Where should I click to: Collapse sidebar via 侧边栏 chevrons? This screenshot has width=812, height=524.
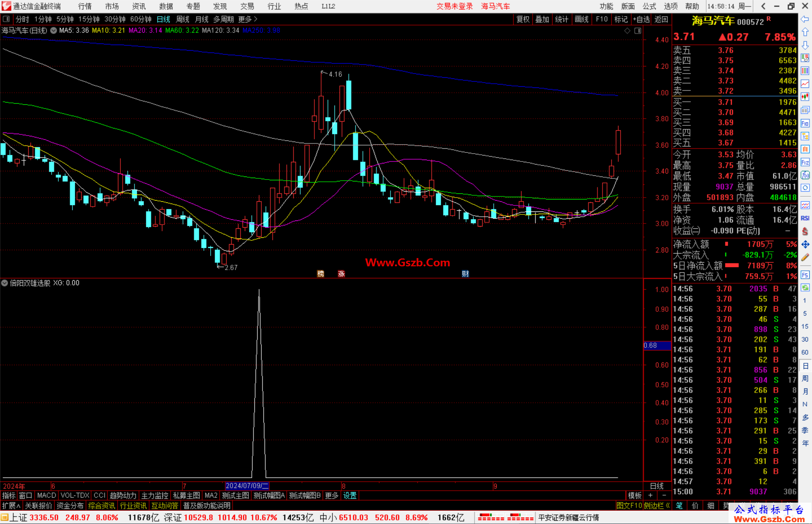[657, 506]
